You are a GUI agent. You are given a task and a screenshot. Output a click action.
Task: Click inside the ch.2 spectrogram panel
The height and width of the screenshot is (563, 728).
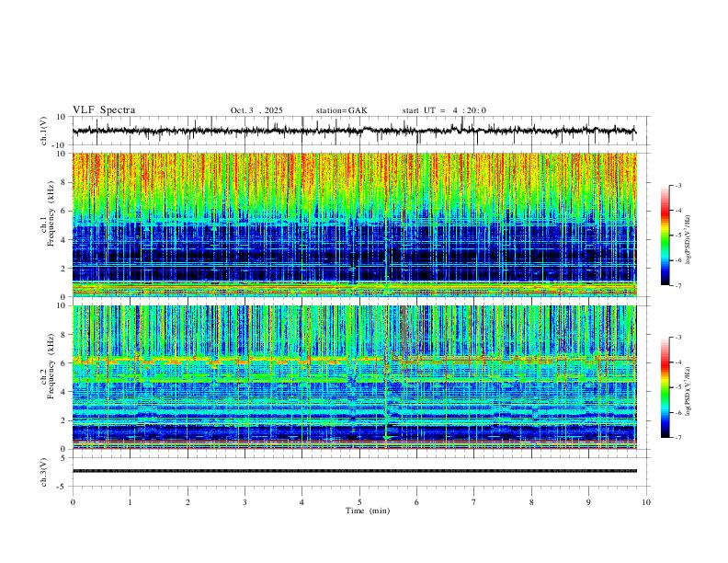(354, 377)
